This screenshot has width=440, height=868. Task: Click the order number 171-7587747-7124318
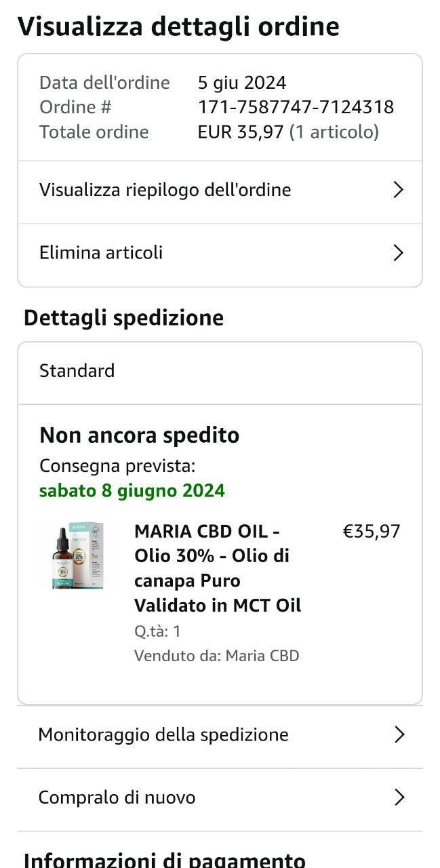296,107
